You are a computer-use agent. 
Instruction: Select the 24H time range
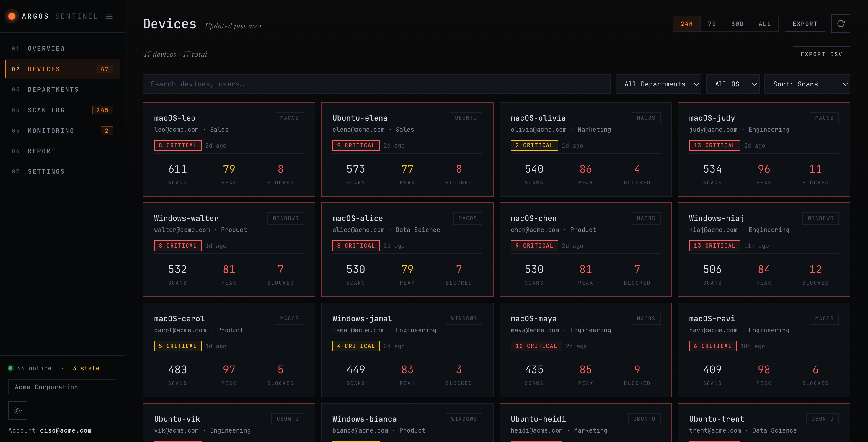click(686, 24)
